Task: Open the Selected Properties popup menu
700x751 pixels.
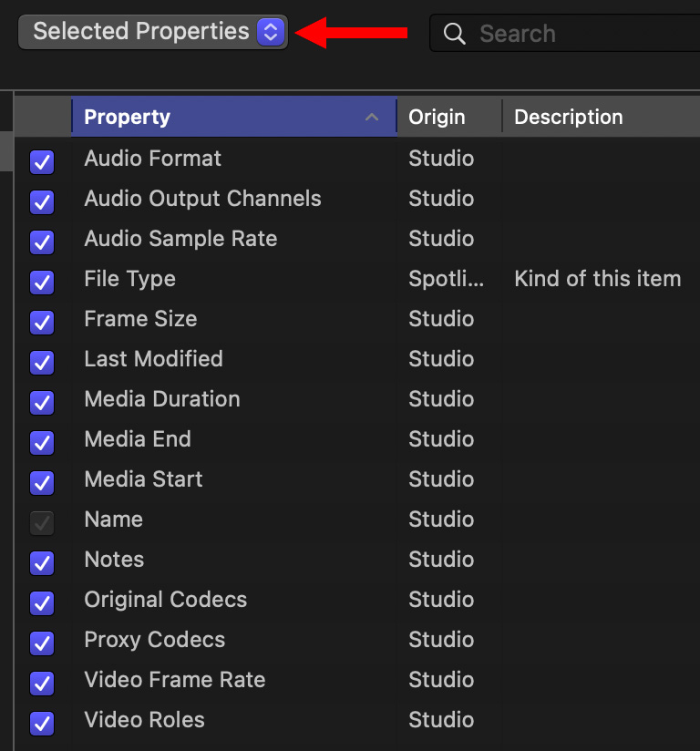Action: point(153,32)
